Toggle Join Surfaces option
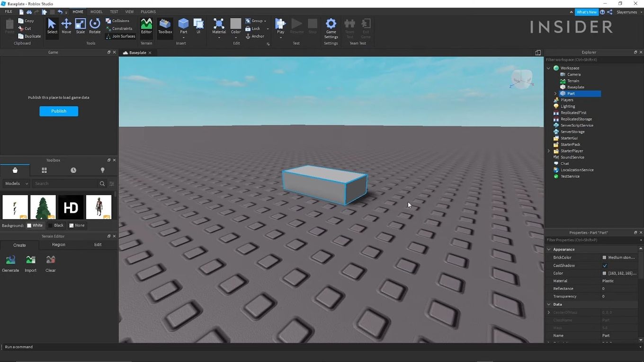 click(x=120, y=36)
